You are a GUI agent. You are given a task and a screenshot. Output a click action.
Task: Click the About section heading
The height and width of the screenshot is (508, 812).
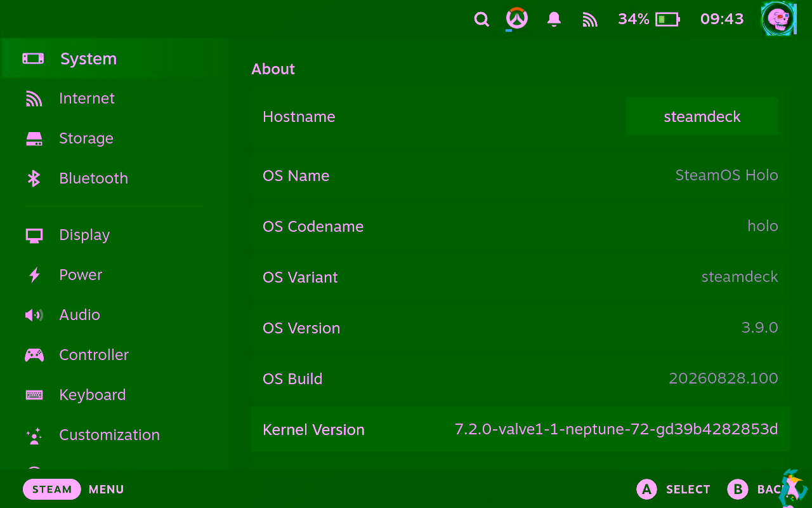(273, 69)
